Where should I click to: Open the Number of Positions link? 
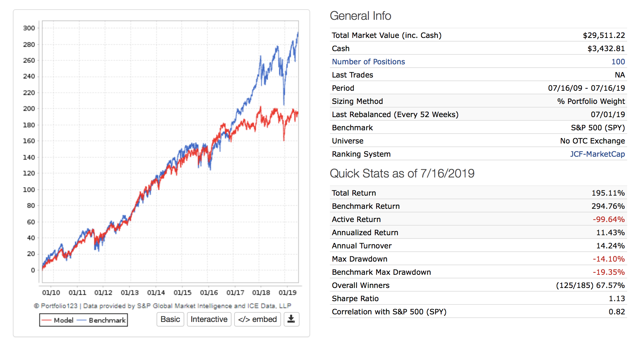[x=368, y=62]
